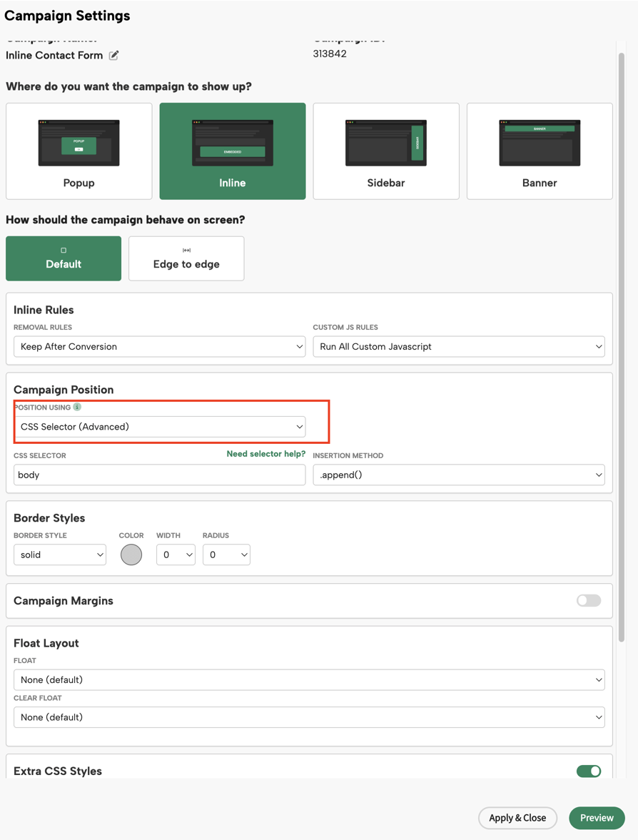The height and width of the screenshot is (840, 638).
Task: Enable the Campaign Margins toggle
Action: click(x=589, y=601)
